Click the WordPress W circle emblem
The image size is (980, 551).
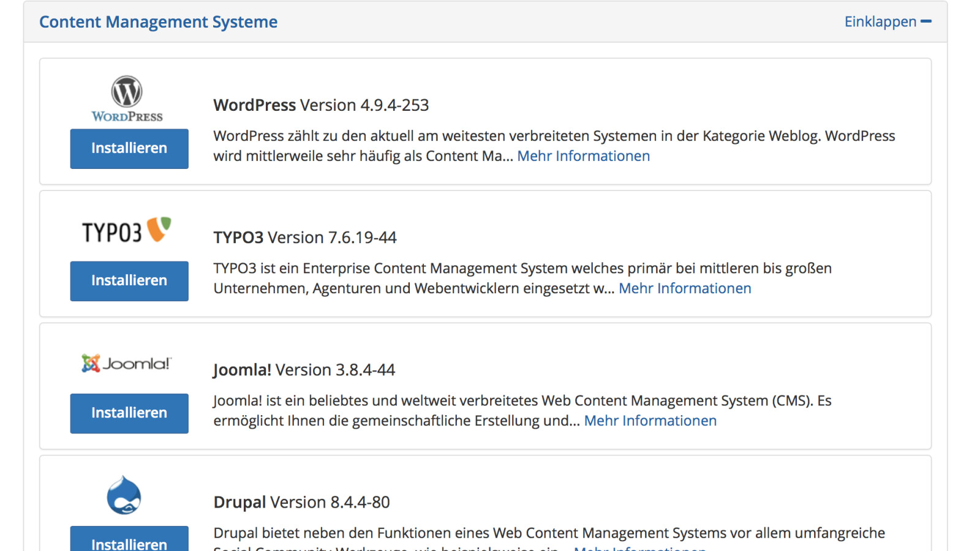(x=127, y=91)
